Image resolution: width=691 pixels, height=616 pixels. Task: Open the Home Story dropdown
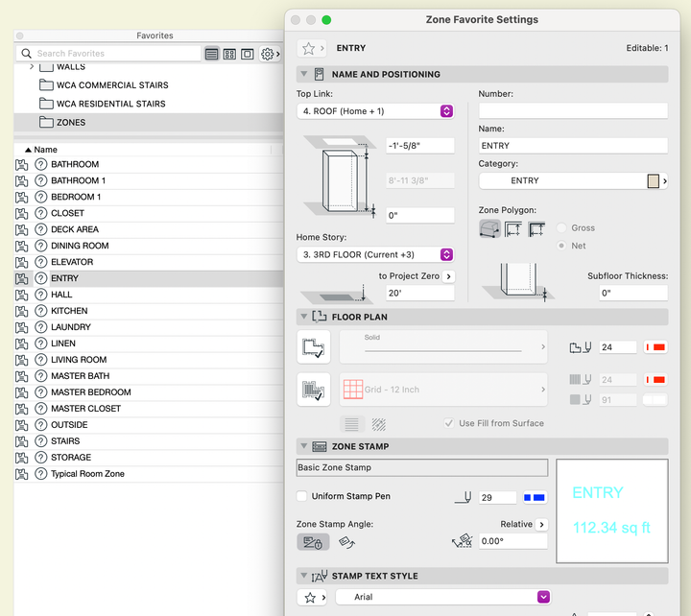[x=375, y=254]
